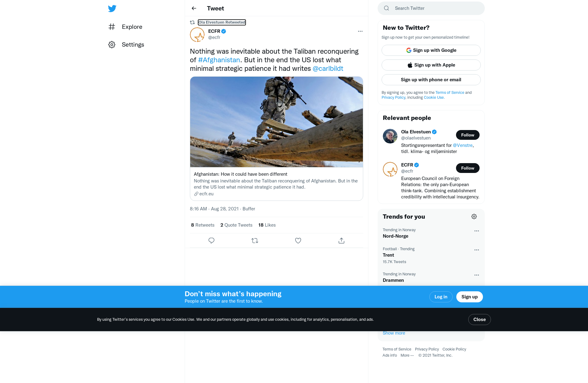The width and height of the screenshot is (588, 383).
Task: Go back using the arrow icon
Action: (194, 8)
